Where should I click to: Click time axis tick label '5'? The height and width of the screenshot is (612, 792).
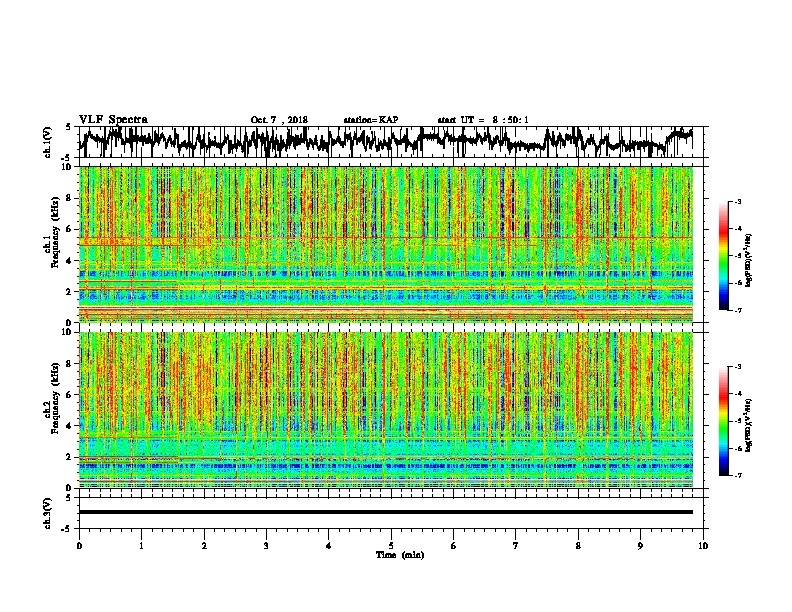391,546
